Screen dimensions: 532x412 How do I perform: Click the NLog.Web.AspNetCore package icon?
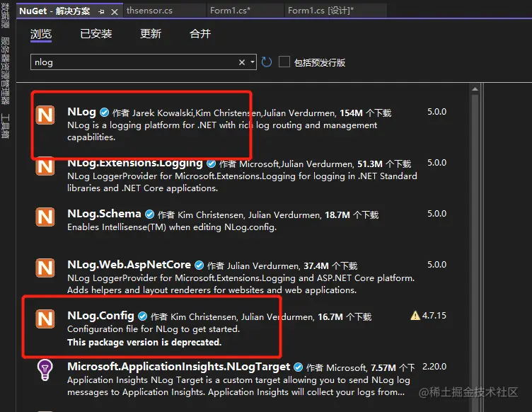[x=45, y=268]
